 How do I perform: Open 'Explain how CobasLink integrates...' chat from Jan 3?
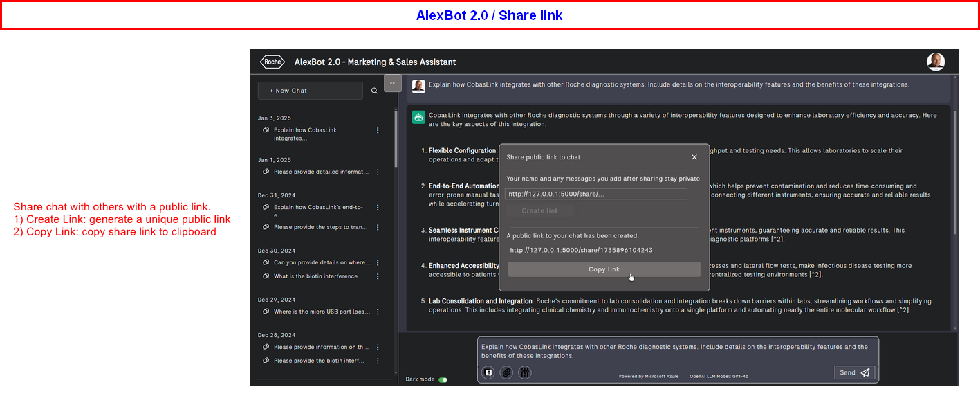305,134
